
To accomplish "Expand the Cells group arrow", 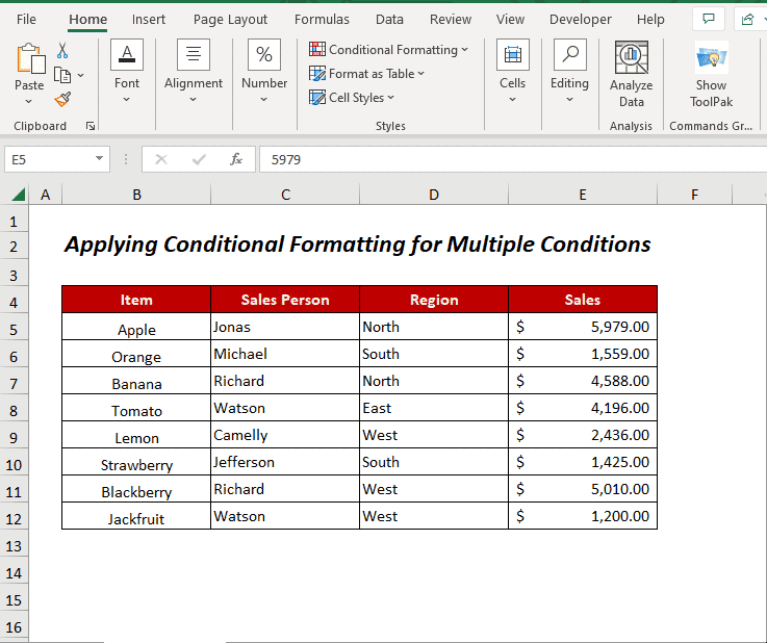I will pos(513,99).
